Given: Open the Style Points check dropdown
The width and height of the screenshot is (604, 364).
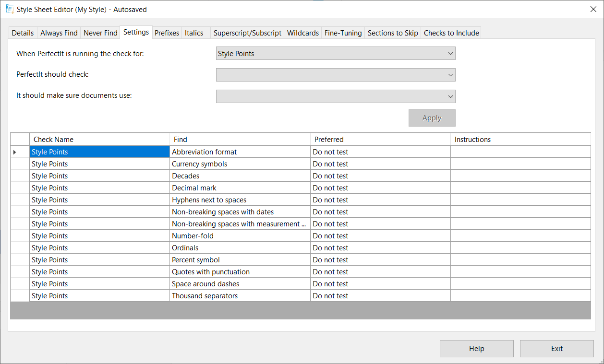Looking at the screenshot, I should 336,54.
